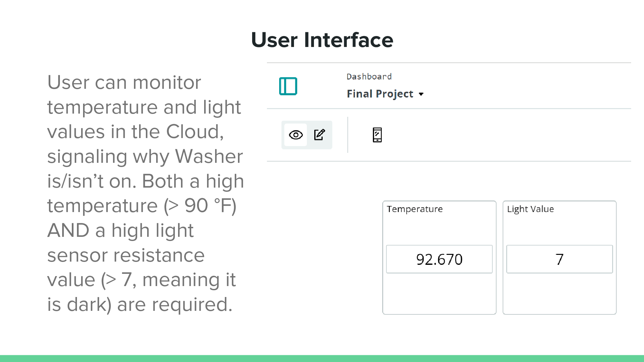The image size is (644, 362).
Task: Switch to edit mode pencil icon
Action: pos(319,135)
